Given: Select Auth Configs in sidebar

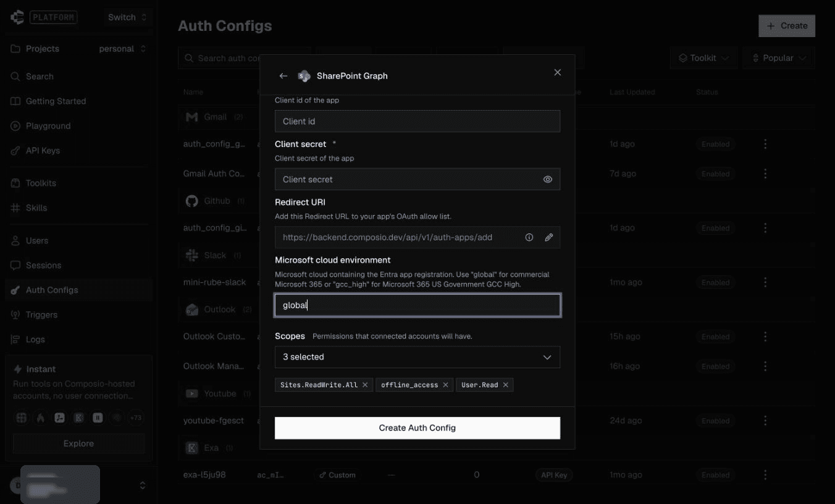Looking at the screenshot, I should [x=78, y=290].
